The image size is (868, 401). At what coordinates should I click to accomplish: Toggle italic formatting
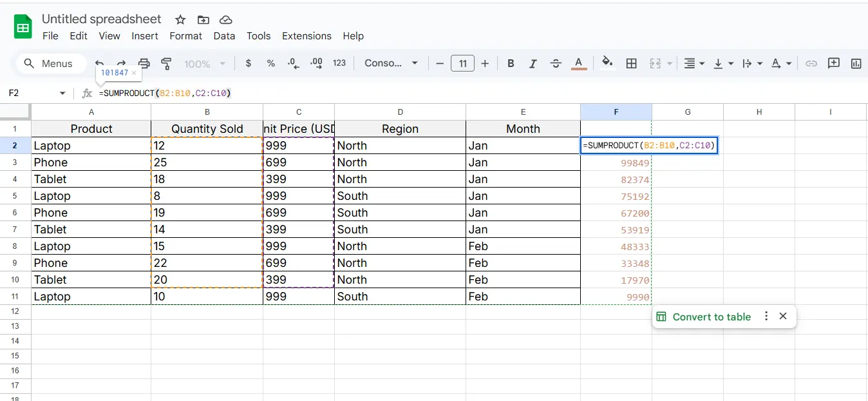533,63
